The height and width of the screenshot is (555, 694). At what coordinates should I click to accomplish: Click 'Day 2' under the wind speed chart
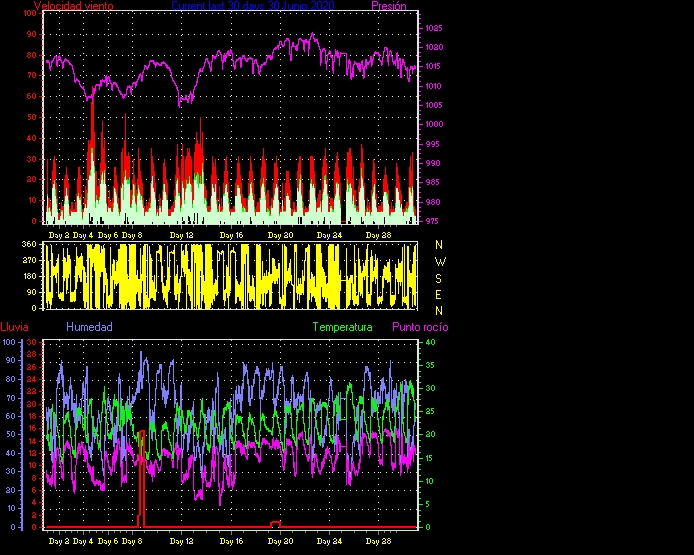(59, 235)
